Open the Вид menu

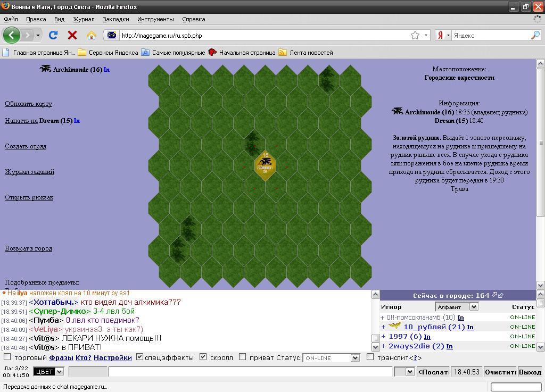coord(60,20)
